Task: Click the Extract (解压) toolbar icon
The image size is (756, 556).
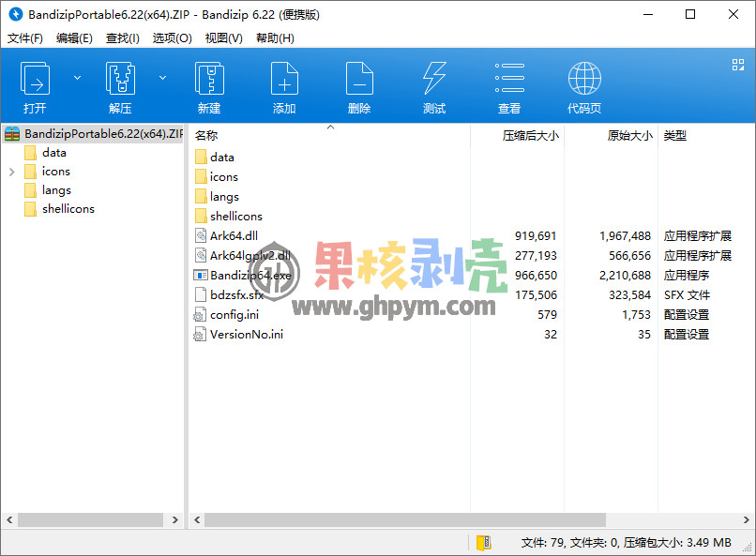Action: point(120,78)
